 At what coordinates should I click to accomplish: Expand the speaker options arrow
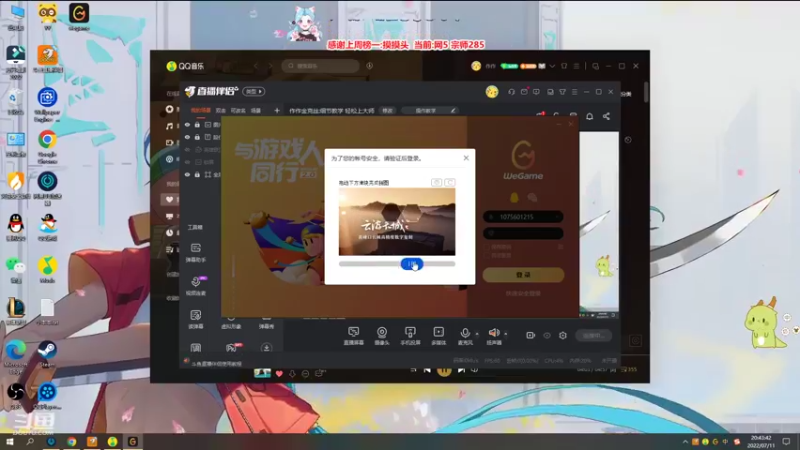click(506, 334)
